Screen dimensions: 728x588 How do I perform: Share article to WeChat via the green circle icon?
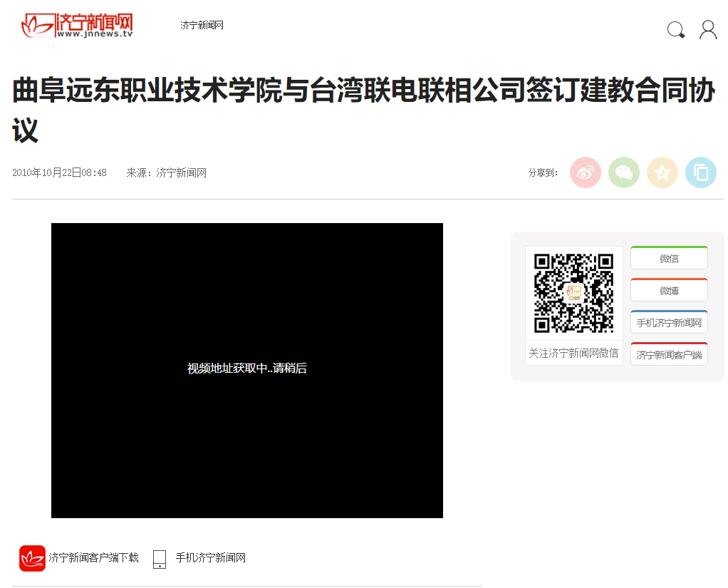tap(624, 172)
